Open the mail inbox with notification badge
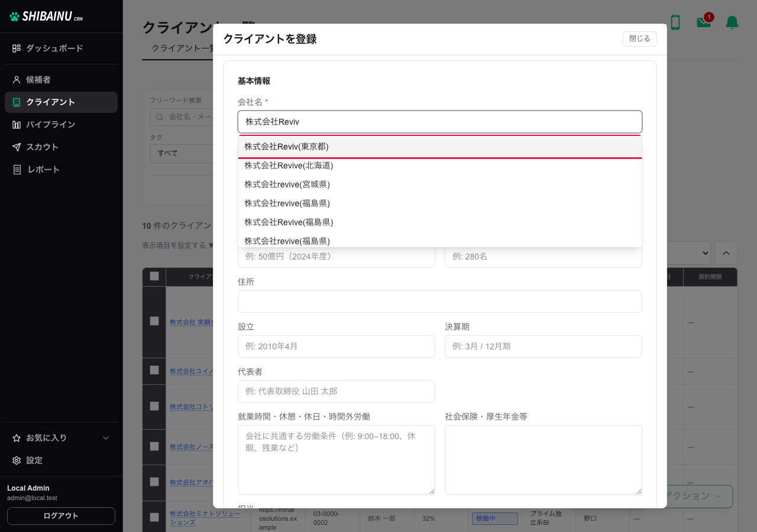757x532 pixels. (x=704, y=22)
